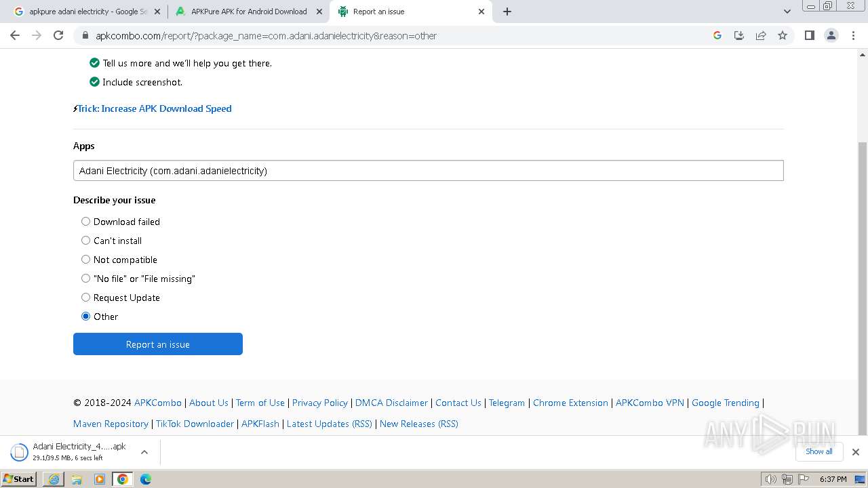Click Show all downloads
This screenshot has height=488, width=868.
[x=819, y=451]
